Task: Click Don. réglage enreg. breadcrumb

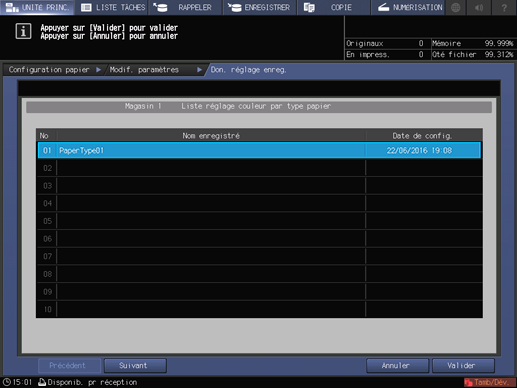Action: pos(248,70)
